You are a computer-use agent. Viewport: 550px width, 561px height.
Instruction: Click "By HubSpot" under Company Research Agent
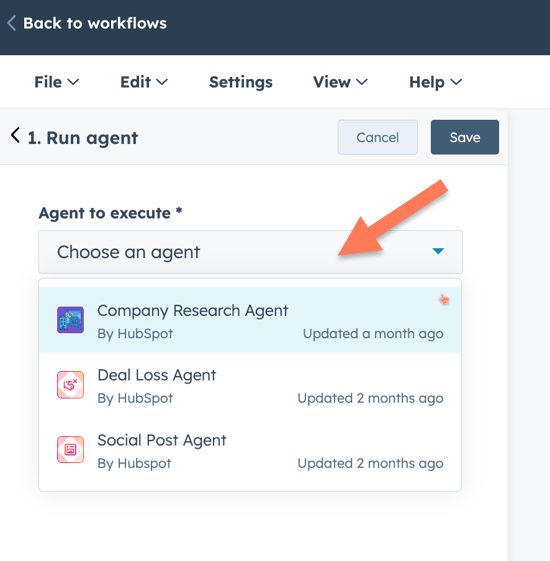click(x=135, y=334)
